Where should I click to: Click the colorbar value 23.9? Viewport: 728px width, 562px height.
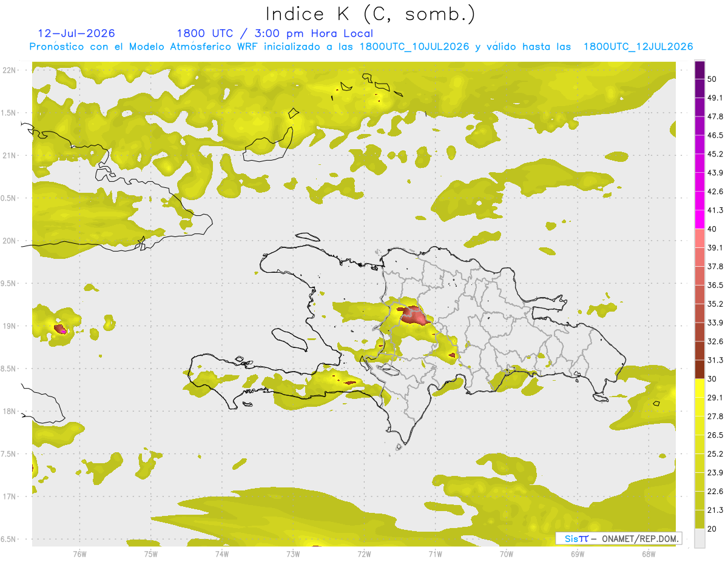[715, 473]
